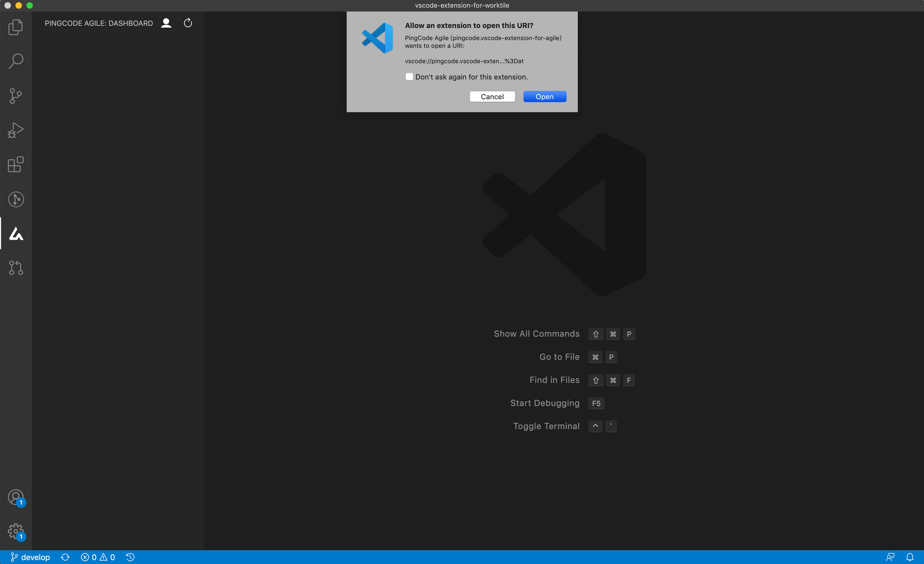Open the Source Control view icon
This screenshot has width=924, height=564.
[16, 96]
